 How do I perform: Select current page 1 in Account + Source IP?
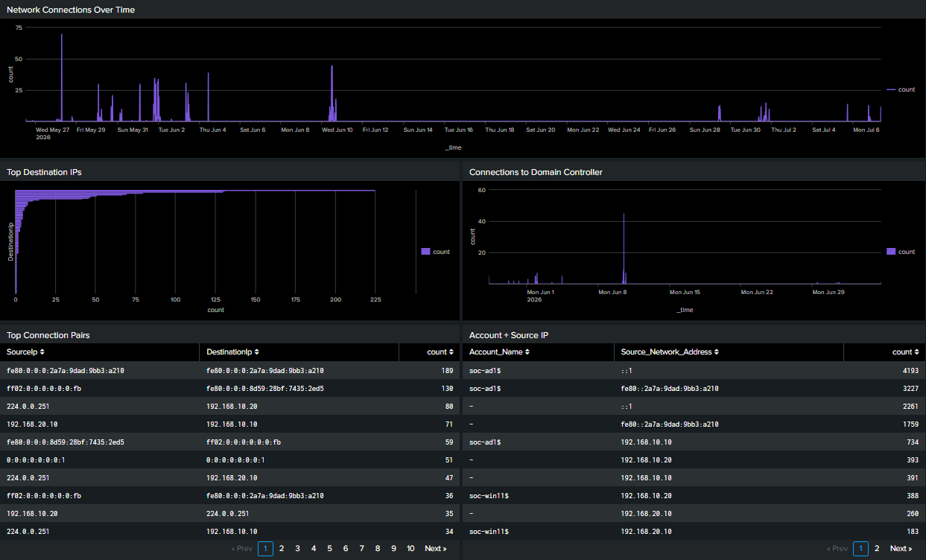point(861,549)
